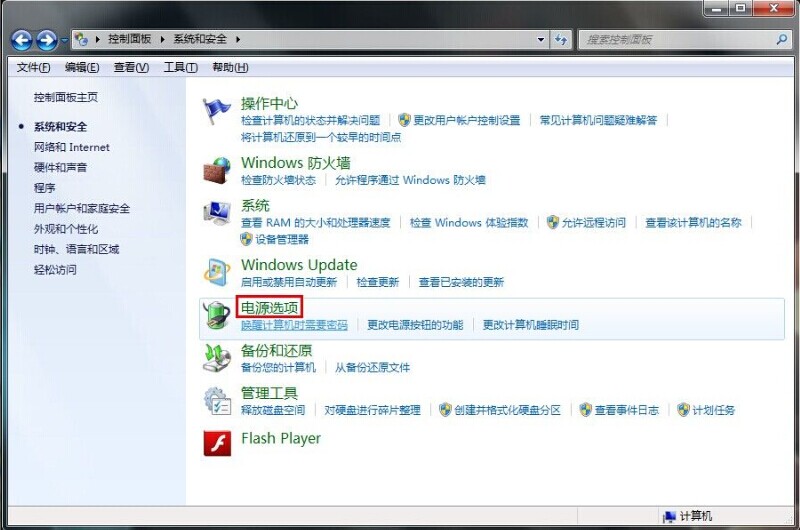Click the Windows Update icon
This screenshot has width=800, height=530.
[217, 272]
